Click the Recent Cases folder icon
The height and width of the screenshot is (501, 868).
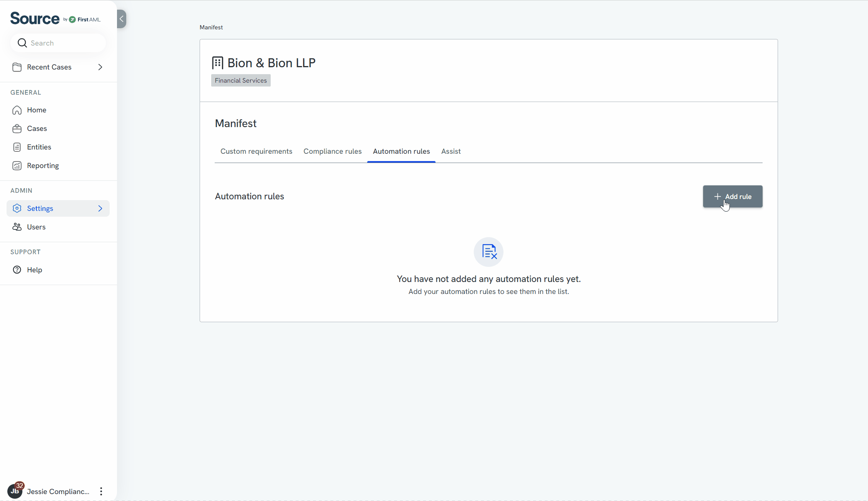(x=17, y=67)
